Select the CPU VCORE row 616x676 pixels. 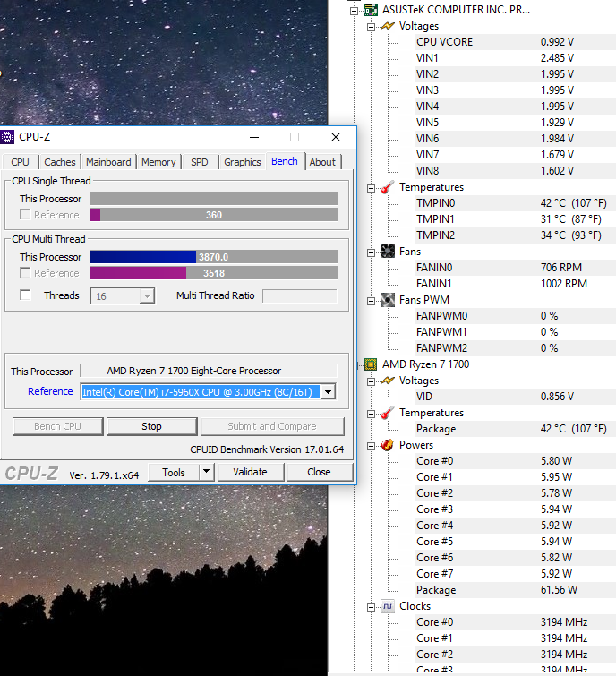[x=515, y=42]
